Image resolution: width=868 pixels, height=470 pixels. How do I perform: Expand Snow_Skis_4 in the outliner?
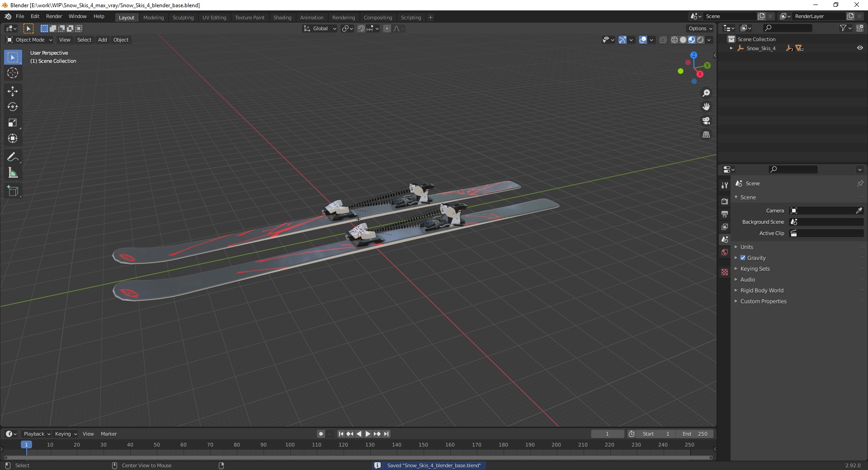pyautogui.click(x=731, y=48)
